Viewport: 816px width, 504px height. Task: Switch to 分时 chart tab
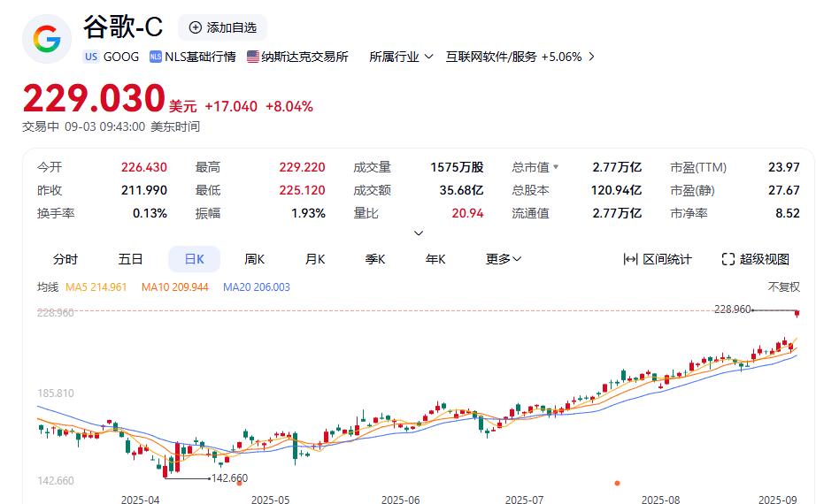tap(65, 259)
